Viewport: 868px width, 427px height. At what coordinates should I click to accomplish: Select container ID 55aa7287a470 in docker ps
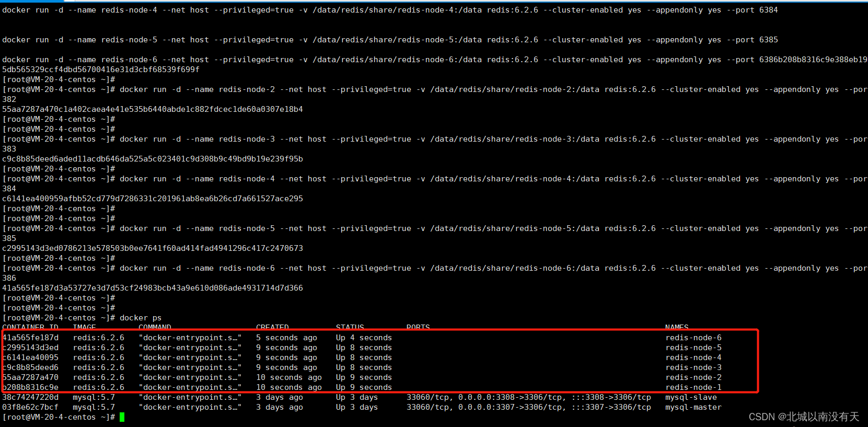click(30, 377)
